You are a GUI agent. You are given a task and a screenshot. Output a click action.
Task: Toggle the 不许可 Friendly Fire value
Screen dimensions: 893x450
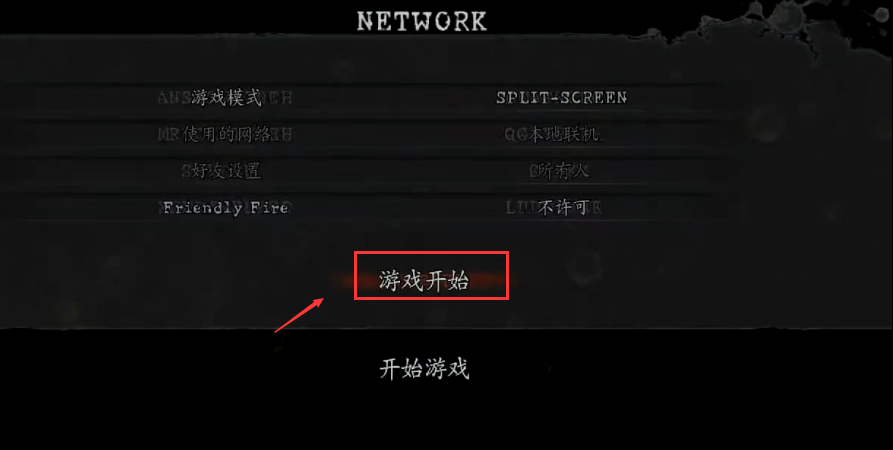[564, 208]
